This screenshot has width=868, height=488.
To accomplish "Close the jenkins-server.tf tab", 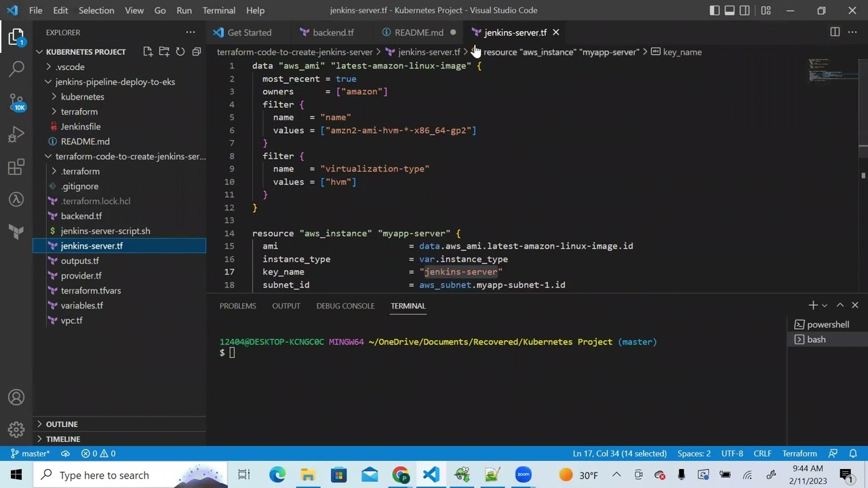I will click(x=555, y=33).
